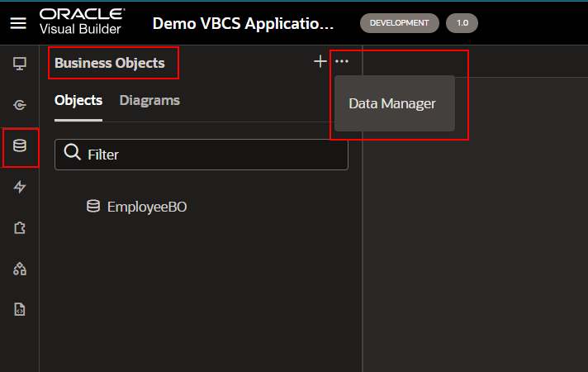Click the 1.0 version badge
This screenshot has width=588, height=372.
(462, 23)
